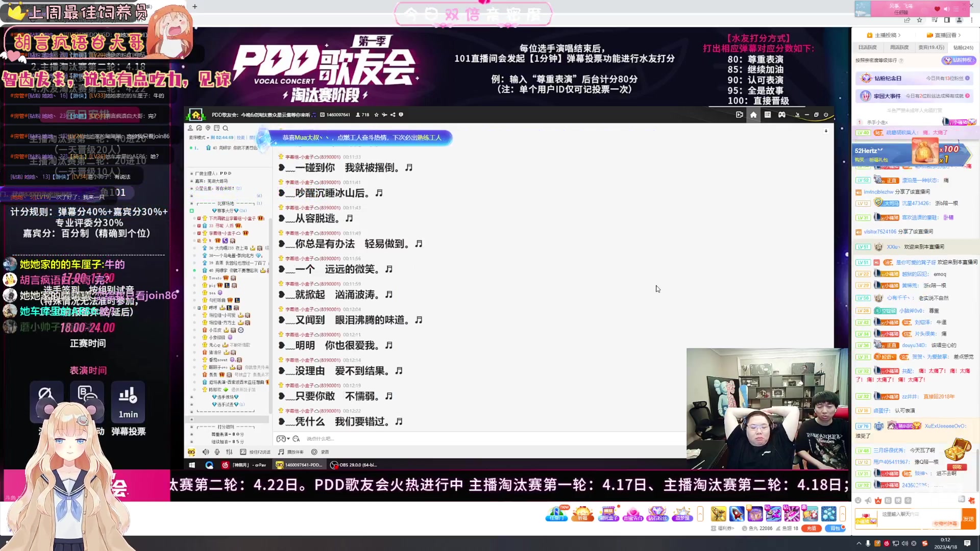Image resolution: width=980 pixels, height=551 pixels.
Task: Expand 主播投稿 arrow
Action: pyautogui.click(x=899, y=35)
